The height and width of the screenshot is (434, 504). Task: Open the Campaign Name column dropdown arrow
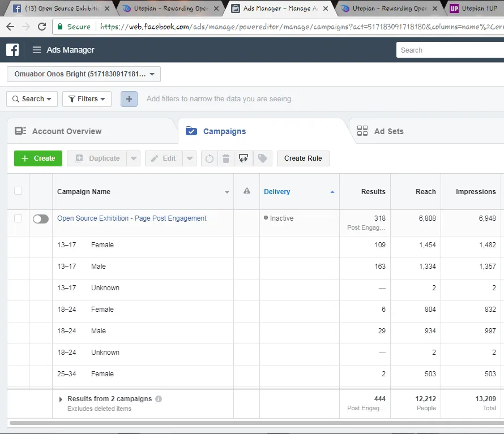[227, 192]
